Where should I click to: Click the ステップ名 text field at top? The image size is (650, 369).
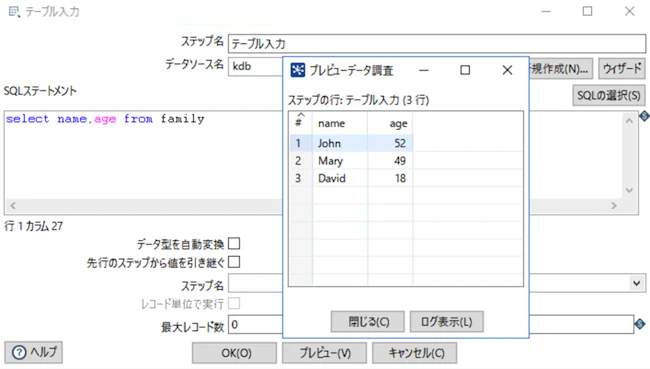click(x=437, y=44)
